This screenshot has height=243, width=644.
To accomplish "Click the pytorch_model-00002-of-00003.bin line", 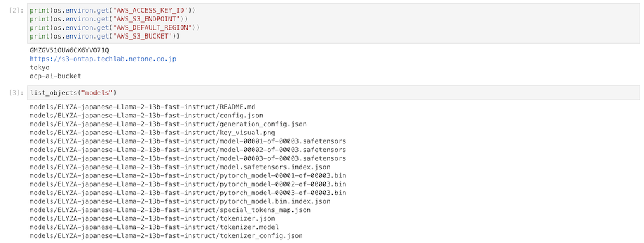I will pos(188,184).
